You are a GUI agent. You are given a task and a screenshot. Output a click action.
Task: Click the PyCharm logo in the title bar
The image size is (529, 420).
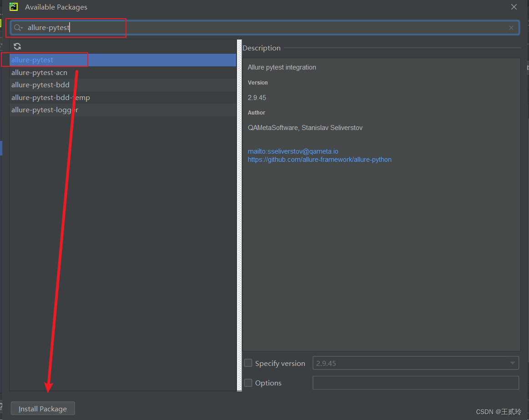pos(14,7)
